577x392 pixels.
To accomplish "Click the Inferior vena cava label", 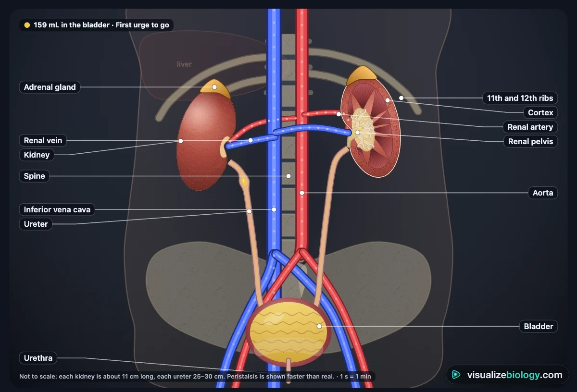I will (x=57, y=209).
